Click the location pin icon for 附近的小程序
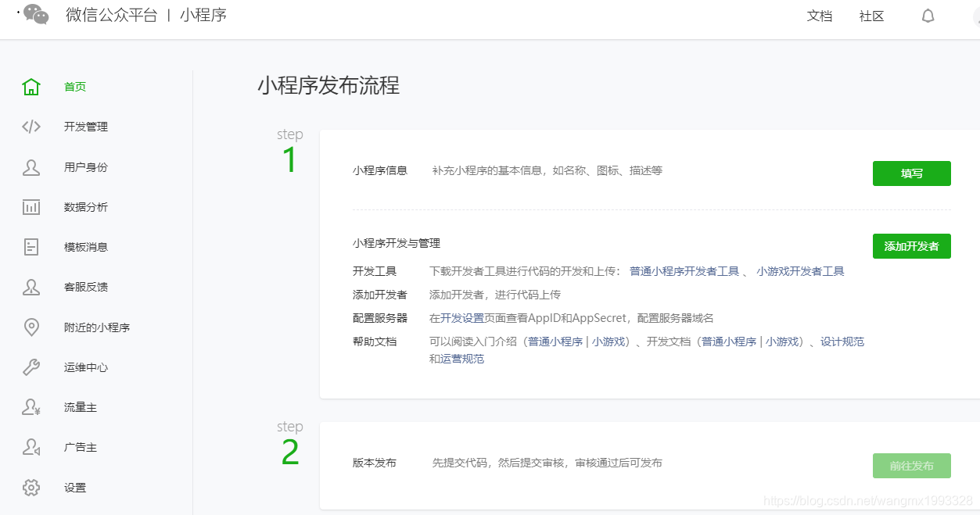 [31, 327]
